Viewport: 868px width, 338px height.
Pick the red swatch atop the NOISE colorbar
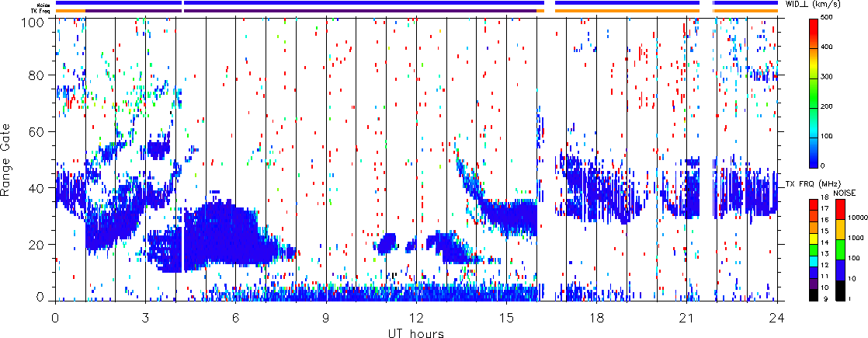(840, 209)
